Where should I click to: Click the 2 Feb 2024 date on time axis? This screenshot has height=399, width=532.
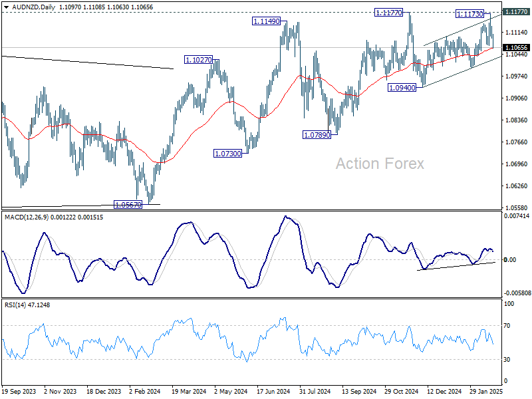(x=145, y=391)
